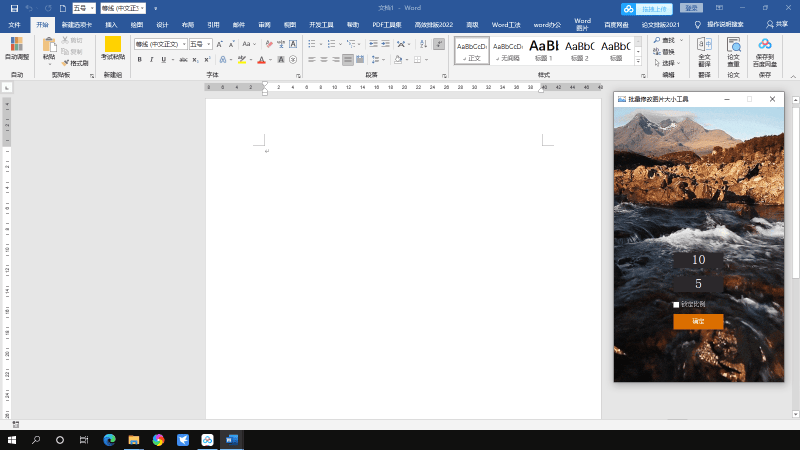The height and width of the screenshot is (450, 800).
Task: Click the paper check (论文查重) icon
Action: (734, 48)
